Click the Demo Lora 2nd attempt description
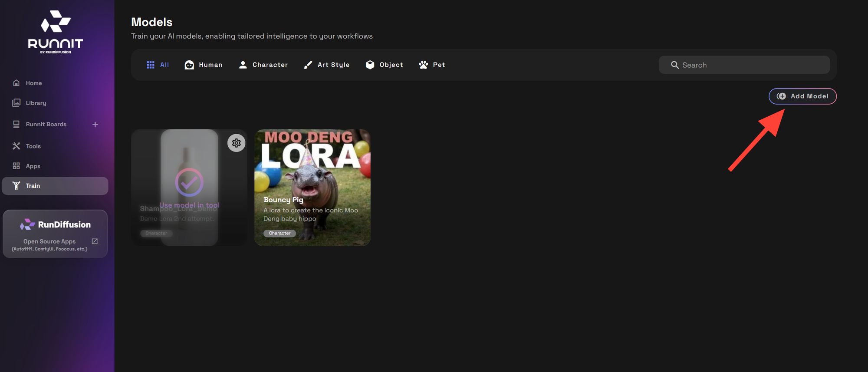 [177, 218]
